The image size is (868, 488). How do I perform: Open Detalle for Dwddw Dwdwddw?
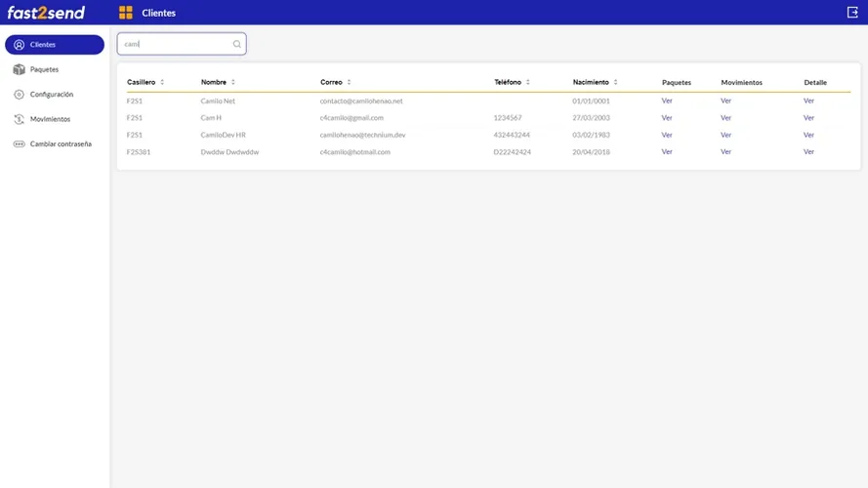click(x=808, y=151)
